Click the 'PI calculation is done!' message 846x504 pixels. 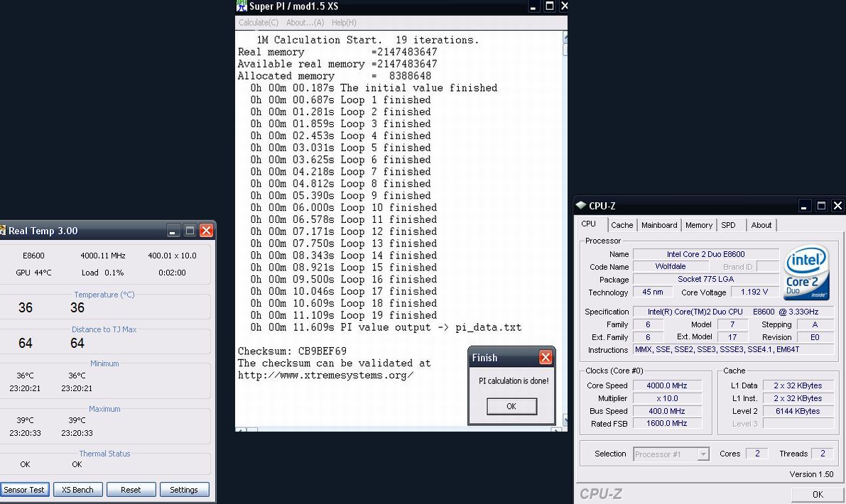[x=513, y=380]
